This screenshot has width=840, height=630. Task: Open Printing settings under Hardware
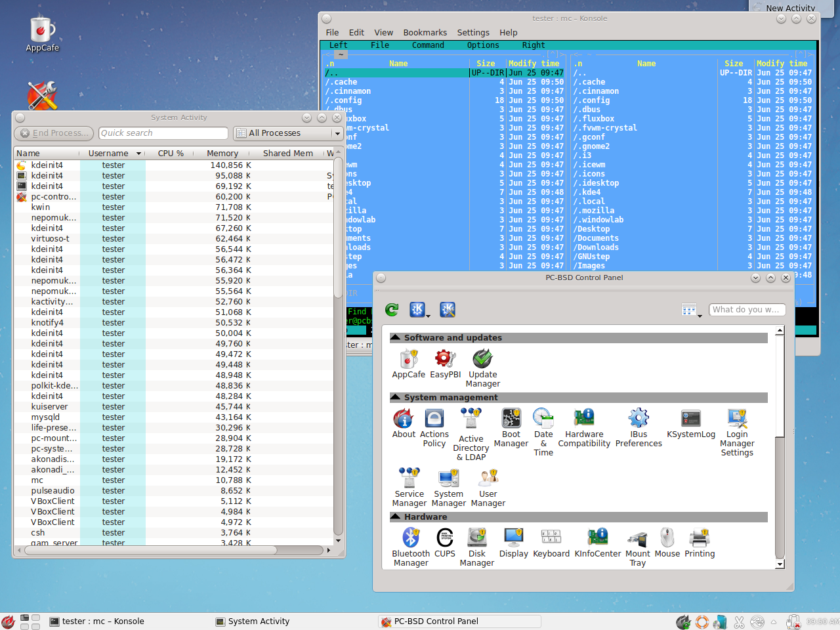[x=700, y=543]
